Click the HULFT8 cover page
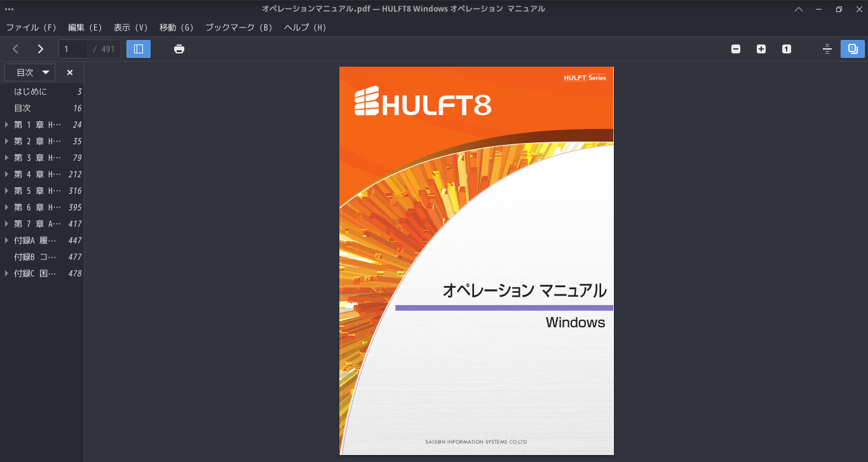This screenshot has width=868, height=462. [x=477, y=261]
